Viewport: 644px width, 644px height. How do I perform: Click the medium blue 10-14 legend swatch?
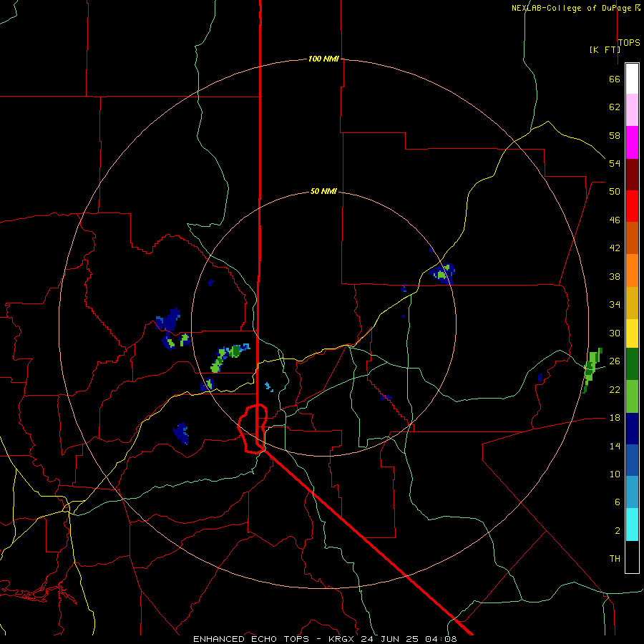tap(632, 460)
